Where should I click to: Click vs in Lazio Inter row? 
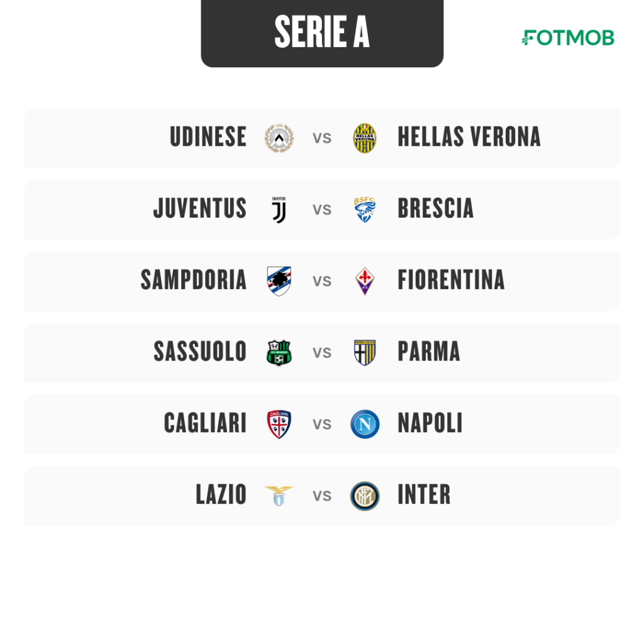[x=322, y=497]
